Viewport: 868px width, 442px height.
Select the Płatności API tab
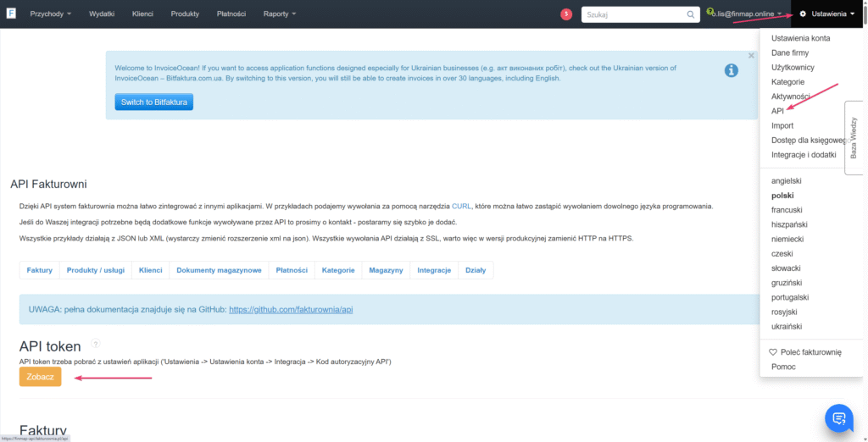(x=292, y=270)
